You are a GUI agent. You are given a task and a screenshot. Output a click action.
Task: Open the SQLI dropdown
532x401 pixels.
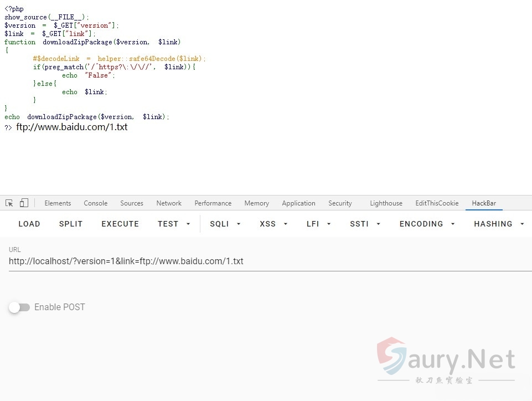[x=225, y=224]
